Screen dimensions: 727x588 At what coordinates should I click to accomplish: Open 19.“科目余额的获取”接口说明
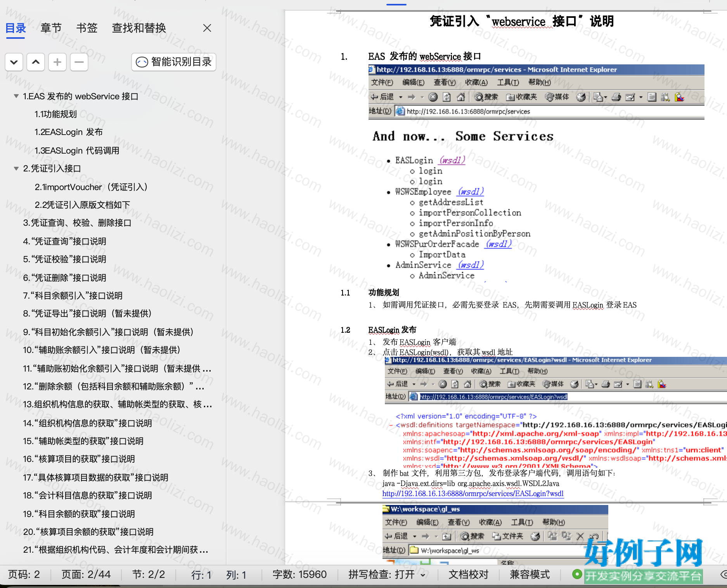point(79,514)
